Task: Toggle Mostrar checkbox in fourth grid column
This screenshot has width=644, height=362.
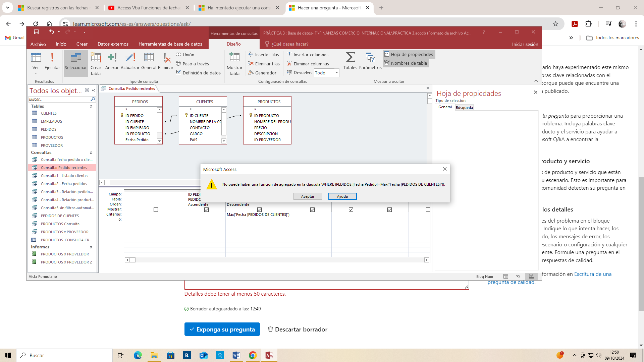Action: pyautogui.click(x=312, y=209)
